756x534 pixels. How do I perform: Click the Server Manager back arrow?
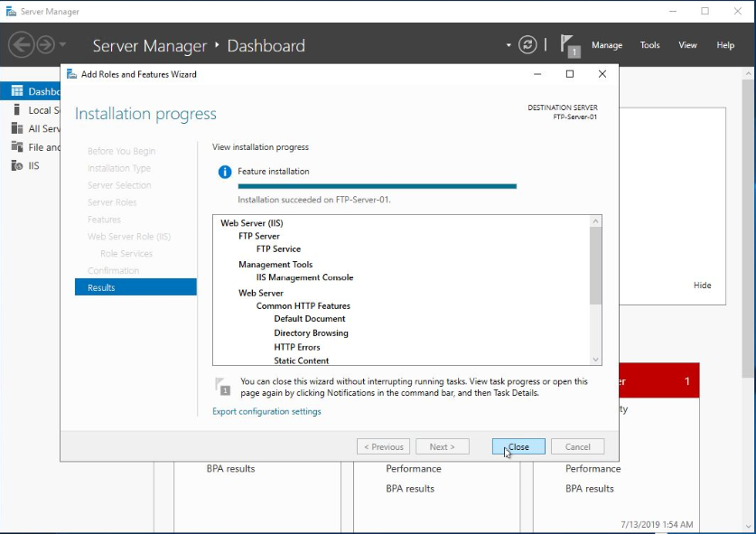21,45
